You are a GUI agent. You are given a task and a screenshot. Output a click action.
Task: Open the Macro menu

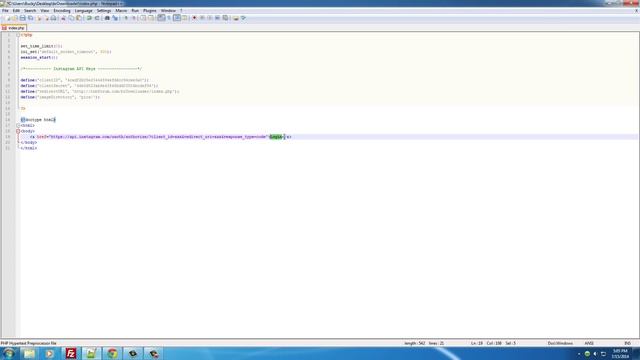coord(121,11)
